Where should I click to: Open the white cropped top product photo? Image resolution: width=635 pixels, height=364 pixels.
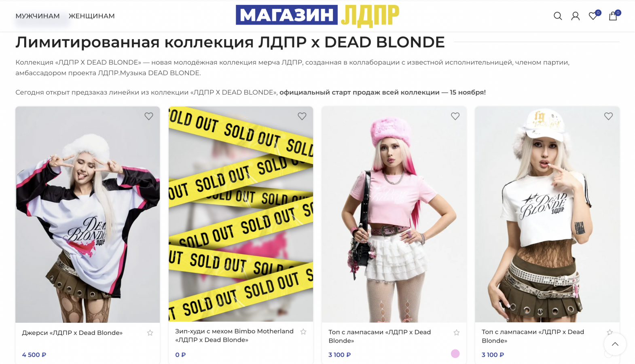point(547,214)
